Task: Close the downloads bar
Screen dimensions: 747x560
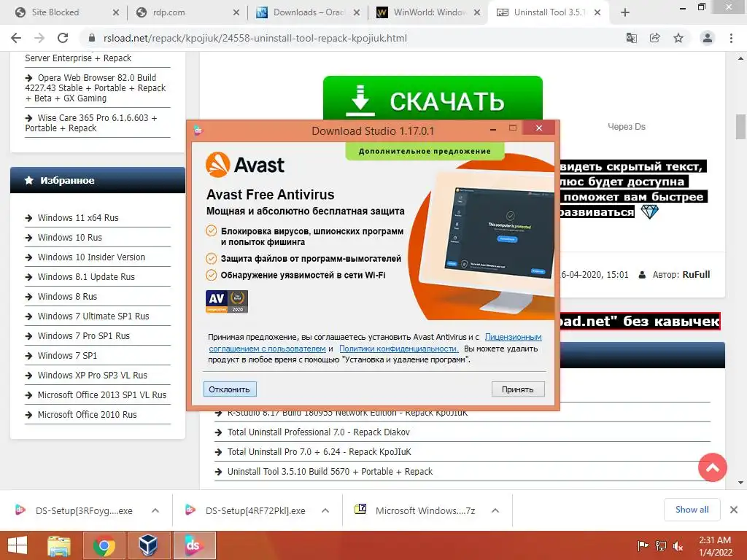Action: pyautogui.click(x=734, y=510)
